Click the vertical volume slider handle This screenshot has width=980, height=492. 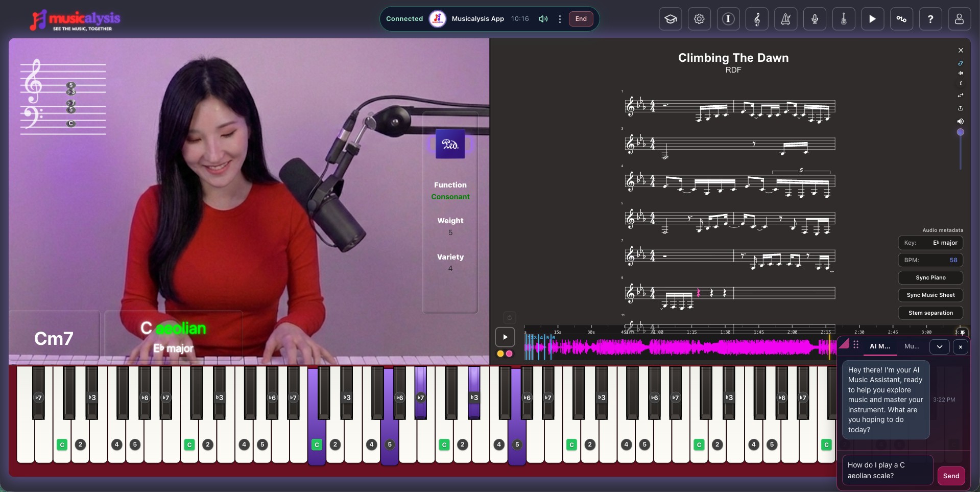[x=961, y=132]
